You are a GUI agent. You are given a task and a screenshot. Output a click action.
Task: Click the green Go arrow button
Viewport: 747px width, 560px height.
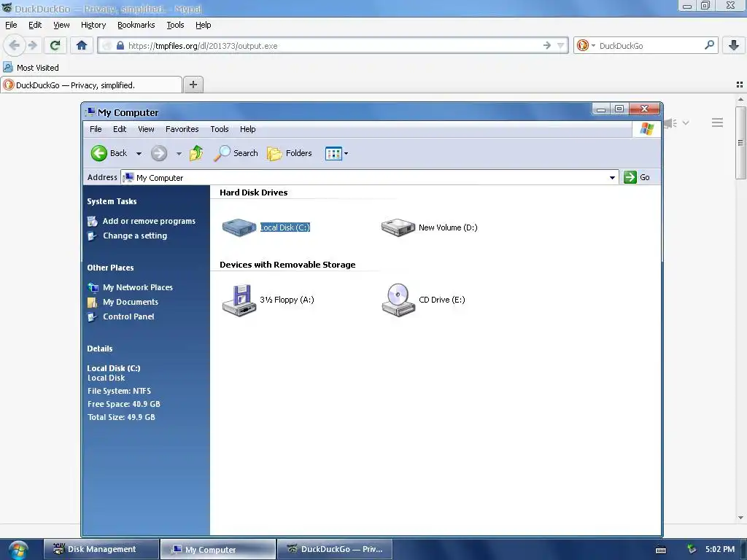[x=630, y=177]
